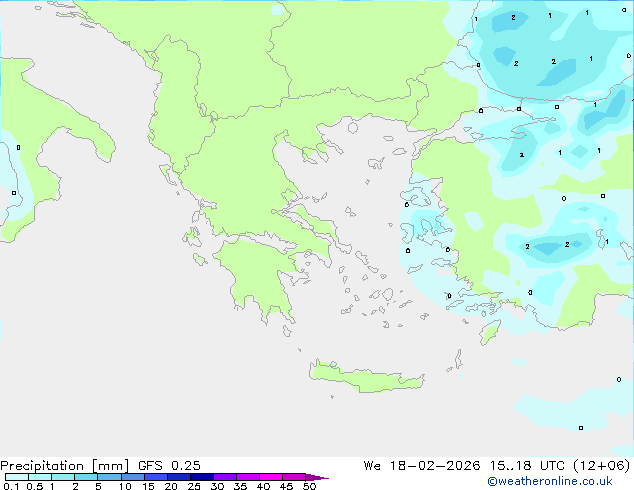Click the 10–15 mm blue legend swatch

[133, 477]
